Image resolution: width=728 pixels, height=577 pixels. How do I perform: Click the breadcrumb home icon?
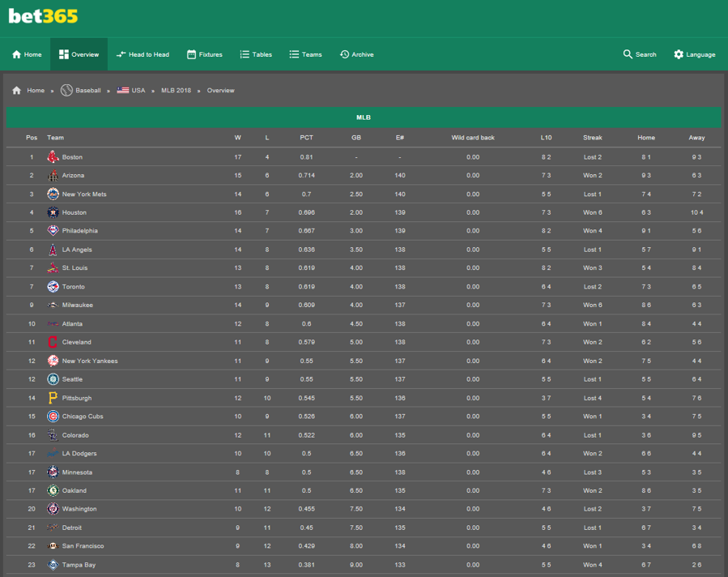coord(16,91)
